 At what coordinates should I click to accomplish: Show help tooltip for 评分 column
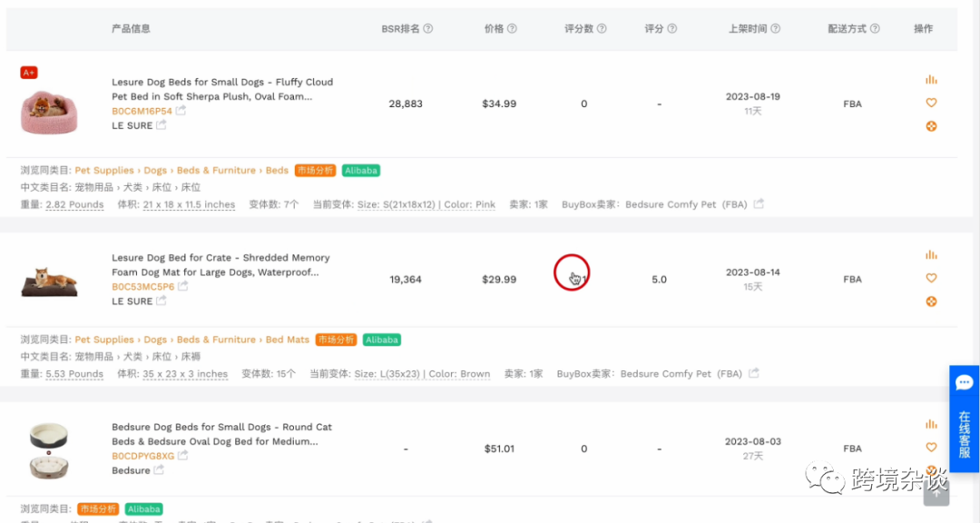click(671, 29)
